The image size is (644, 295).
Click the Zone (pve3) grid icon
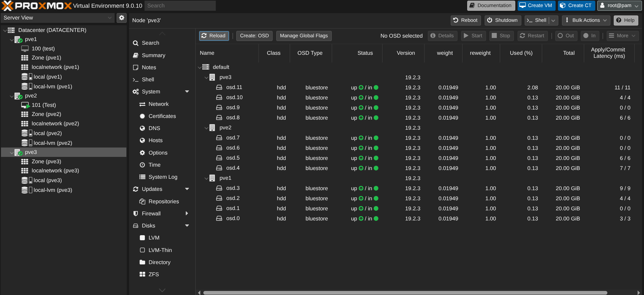[25, 162]
